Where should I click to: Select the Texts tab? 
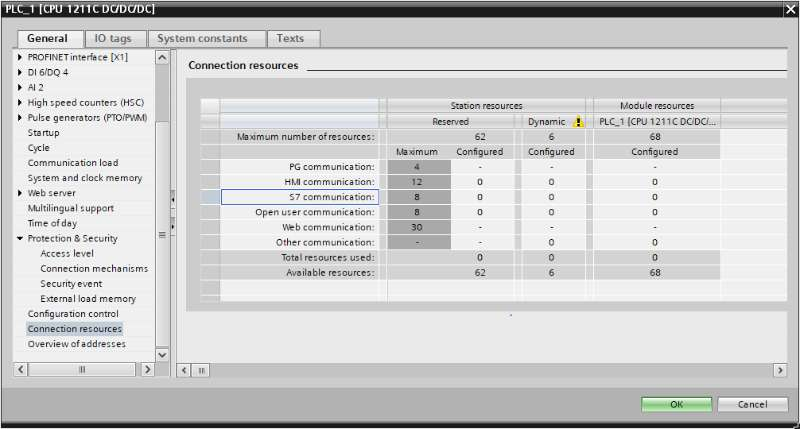pos(290,38)
